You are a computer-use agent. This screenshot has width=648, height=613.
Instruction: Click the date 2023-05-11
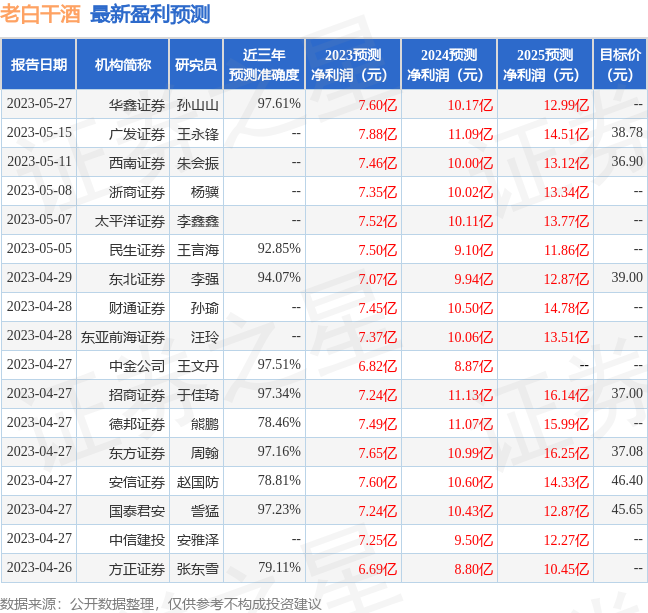click(39, 161)
